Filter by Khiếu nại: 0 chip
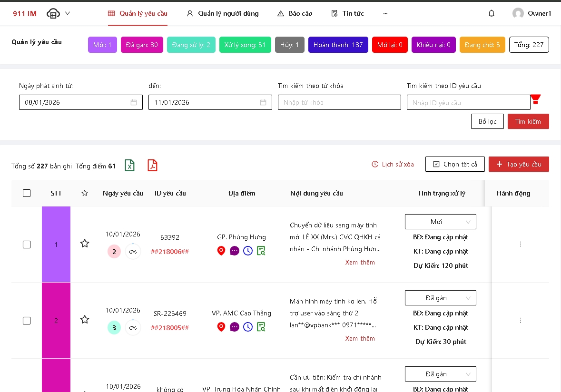Screen dimensions: 561x392 click(x=433, y=45)
